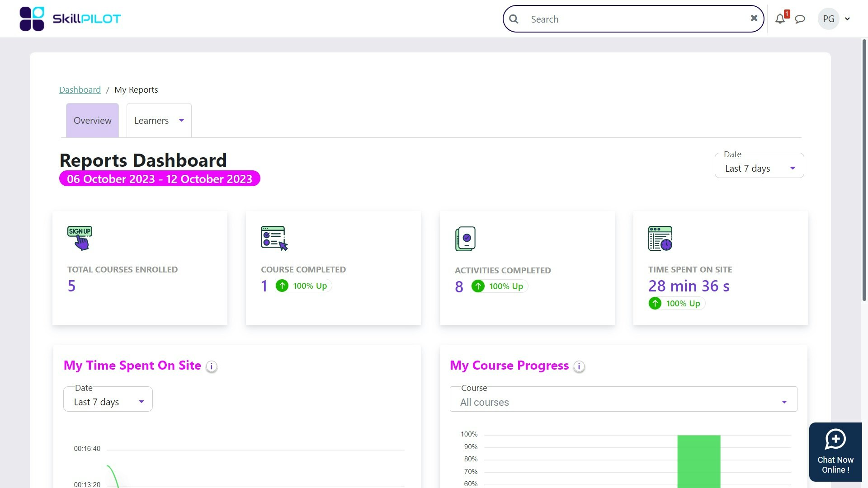
Task: Click the search magnifier icon
Action: (514, 19)
